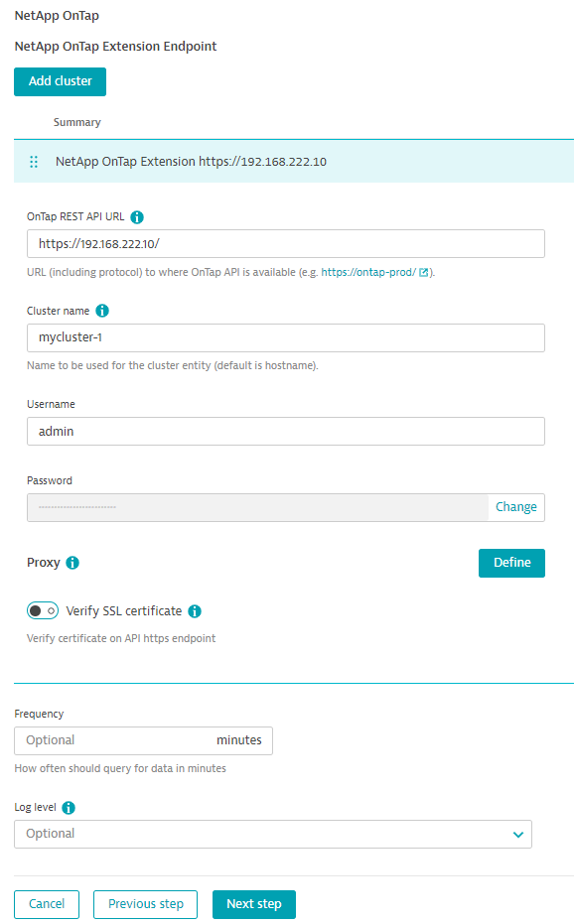Switch to the Summary tab

76,121
